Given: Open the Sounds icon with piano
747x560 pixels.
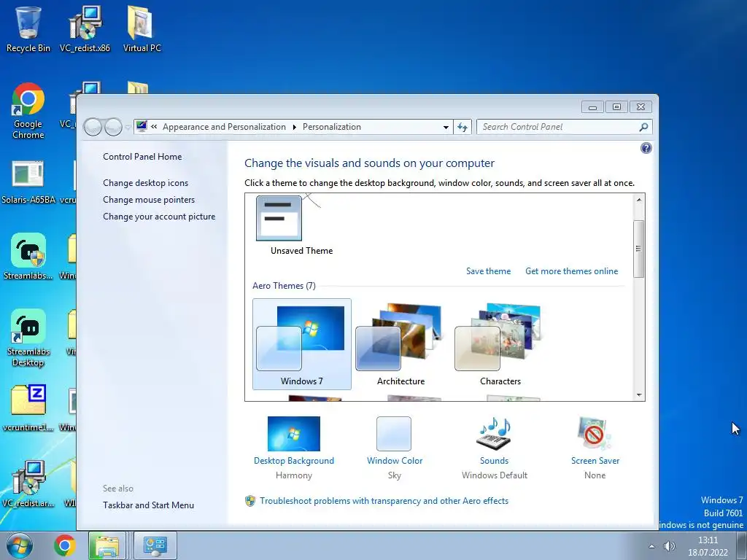Looking at the screenshot, I should point(494,433).
